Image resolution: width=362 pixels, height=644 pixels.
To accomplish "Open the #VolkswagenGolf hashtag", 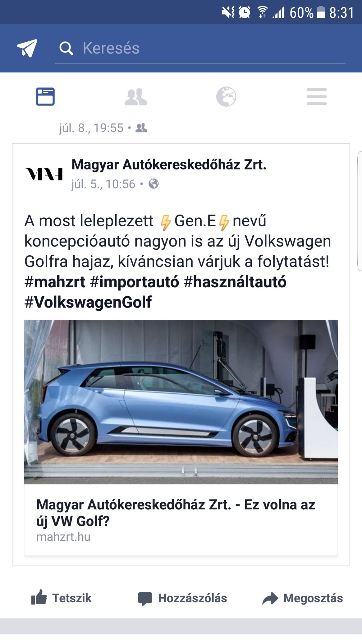I will (x=88, y=302).
